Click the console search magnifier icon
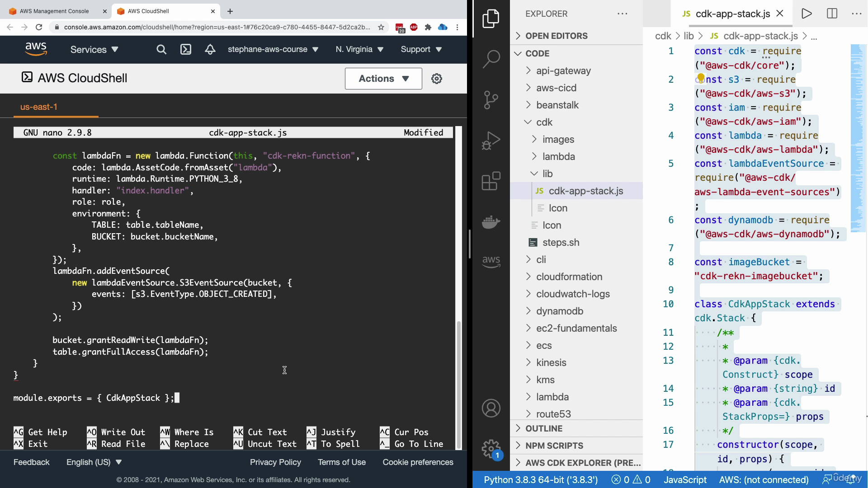Viewport: 868px width, 488px height. click(161, 49)
